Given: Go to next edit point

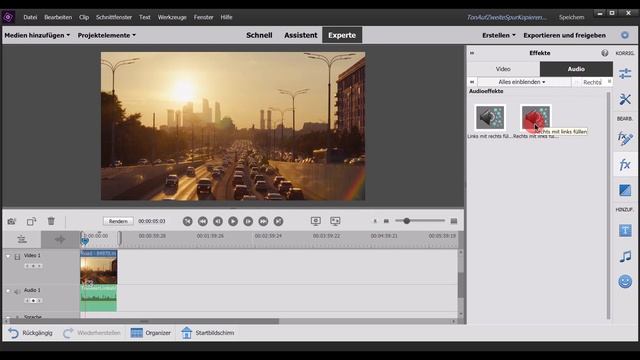Looking at the screenshot, I should point(278,221).
